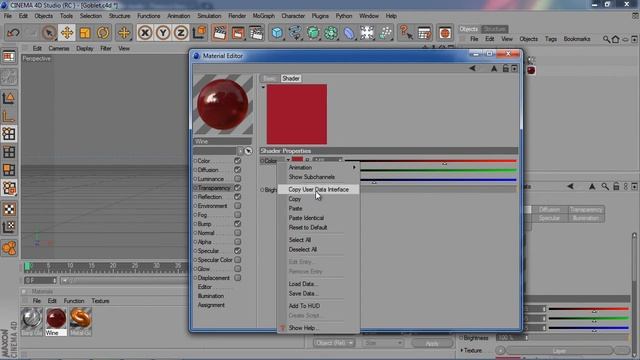Toggle the Specular channel checkbox

pyautogui.click(x=238, y=251)
